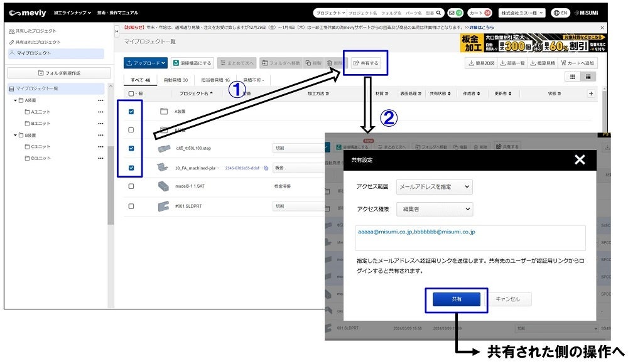The width and height of the screenshot is (628, 364).
Task: Click the 板金加工 discount banner
Action: tap(533, 43)
